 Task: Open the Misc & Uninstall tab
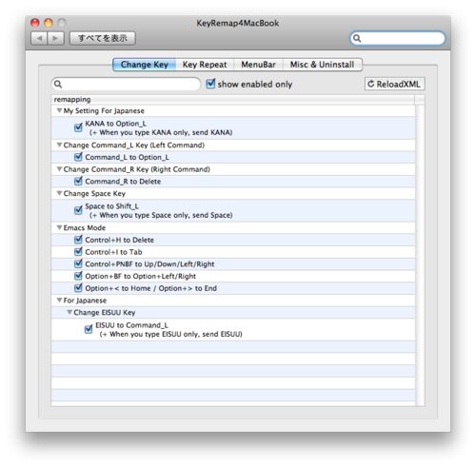(322, 65)
